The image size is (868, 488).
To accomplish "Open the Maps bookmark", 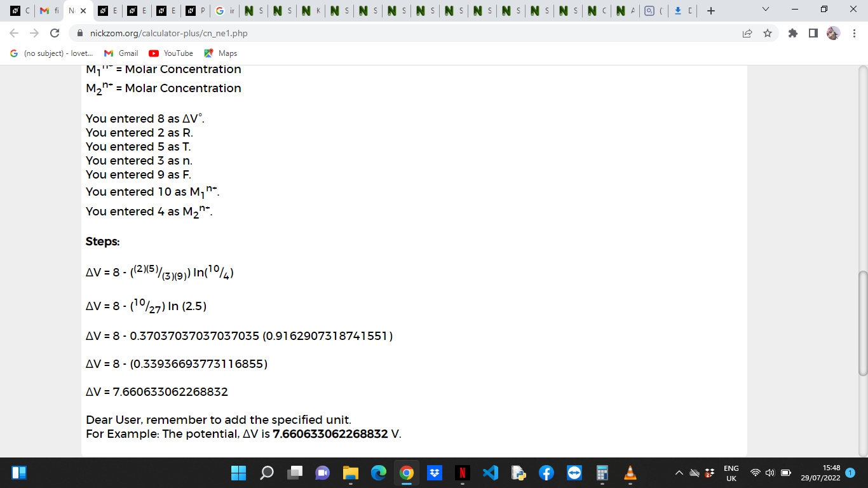I will pyautogui.click(x=220, y=53).
